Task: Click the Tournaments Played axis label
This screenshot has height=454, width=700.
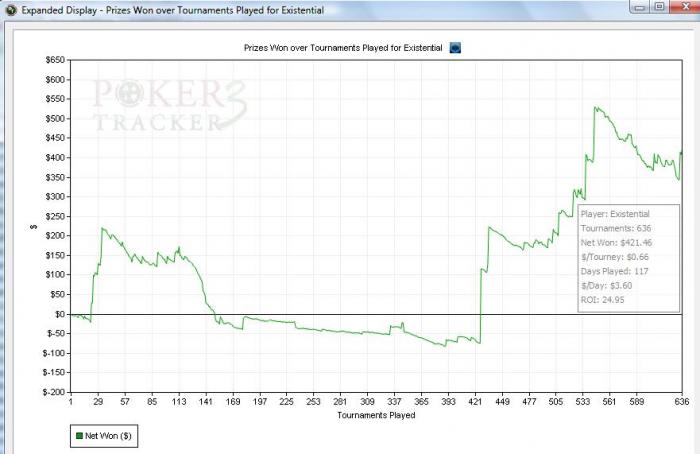Action: click(x=376, y=415)
